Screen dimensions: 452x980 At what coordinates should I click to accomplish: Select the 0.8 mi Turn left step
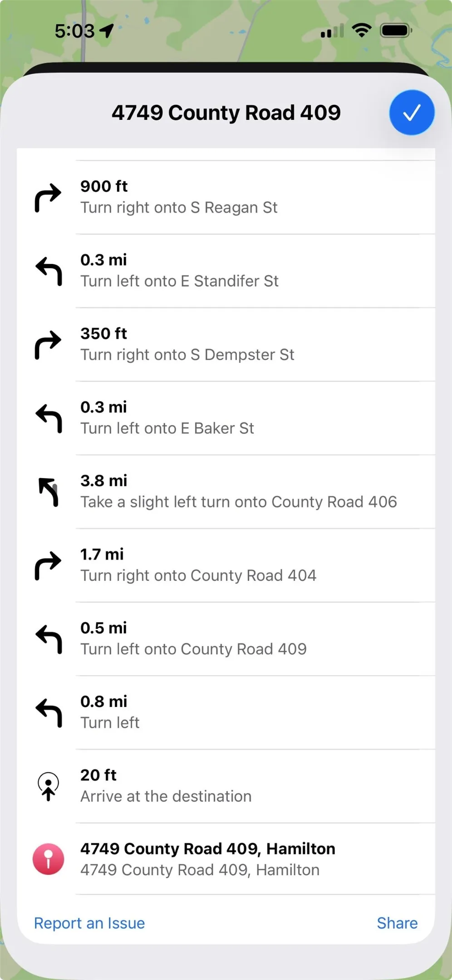[x=226, y=712]
